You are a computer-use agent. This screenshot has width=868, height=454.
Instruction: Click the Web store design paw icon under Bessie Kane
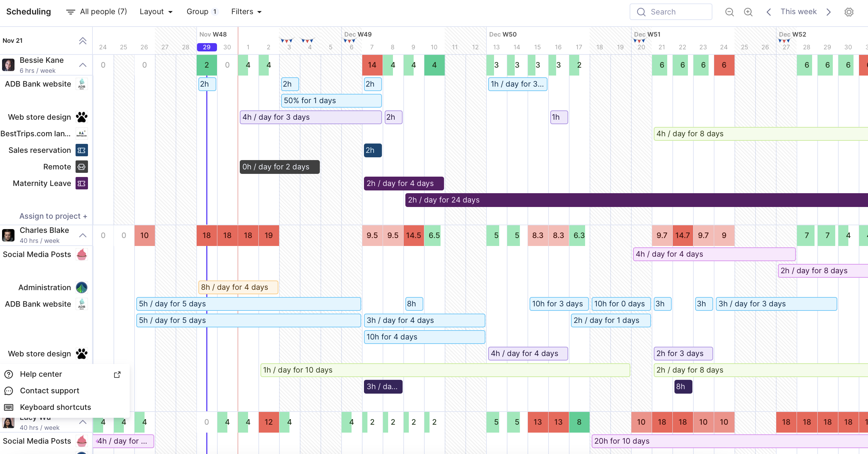[82, 117]
